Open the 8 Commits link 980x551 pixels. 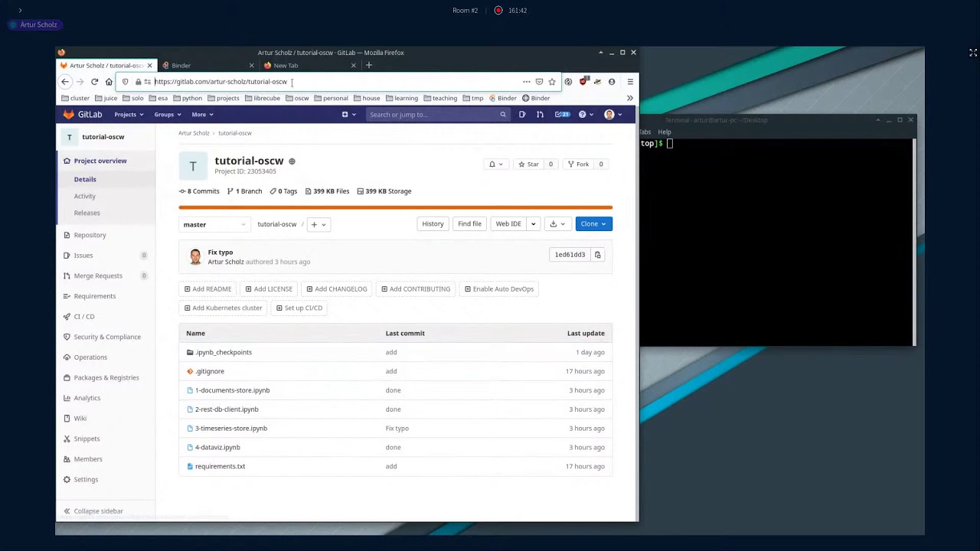point(199,191)
